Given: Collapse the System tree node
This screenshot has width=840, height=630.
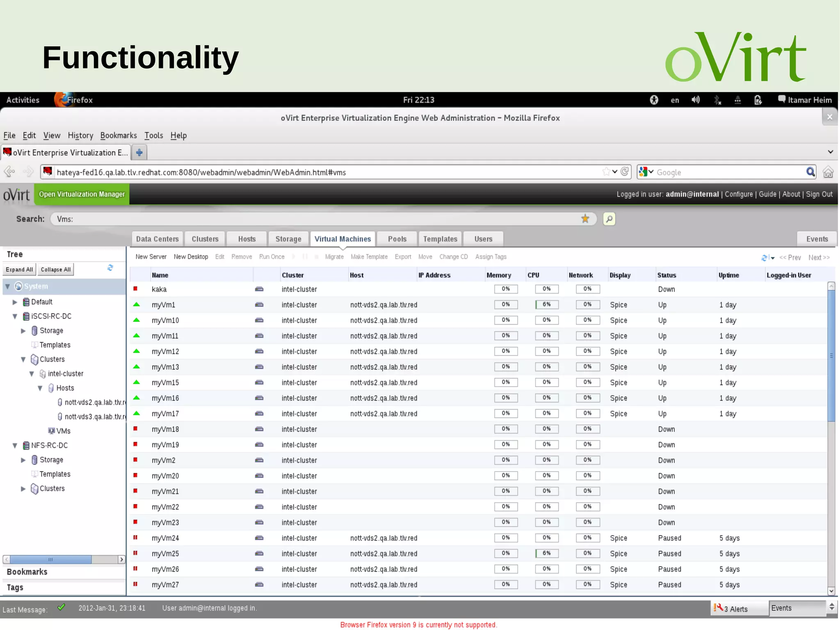Looking at the screenshot, I should 8,286.
